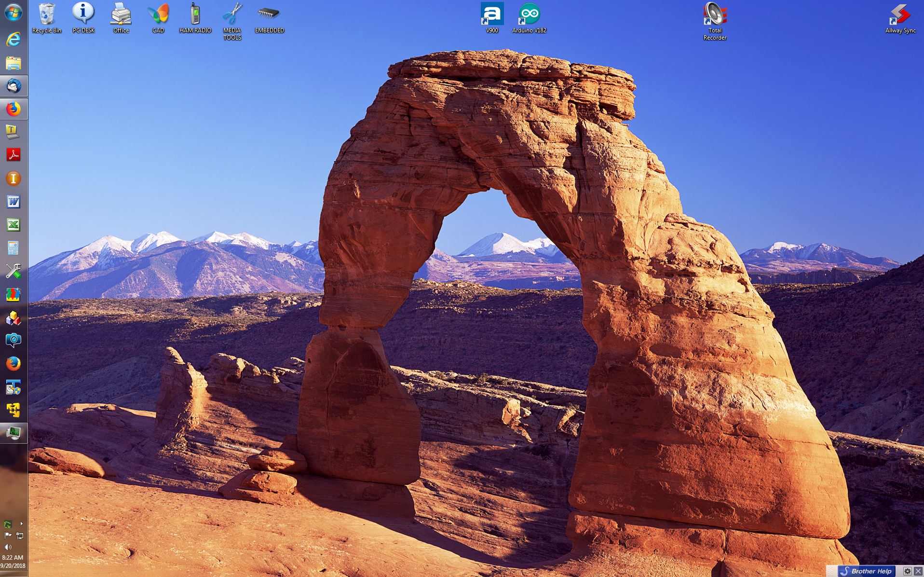Screen dimensions: 924x577
Task: Open the network connection tray icon
Action: pyautogui.click(x=20, y=536)
